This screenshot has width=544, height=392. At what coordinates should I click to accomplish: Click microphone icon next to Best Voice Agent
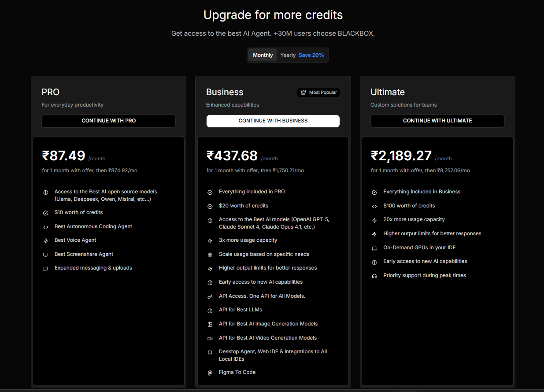[x=46, y=240]
